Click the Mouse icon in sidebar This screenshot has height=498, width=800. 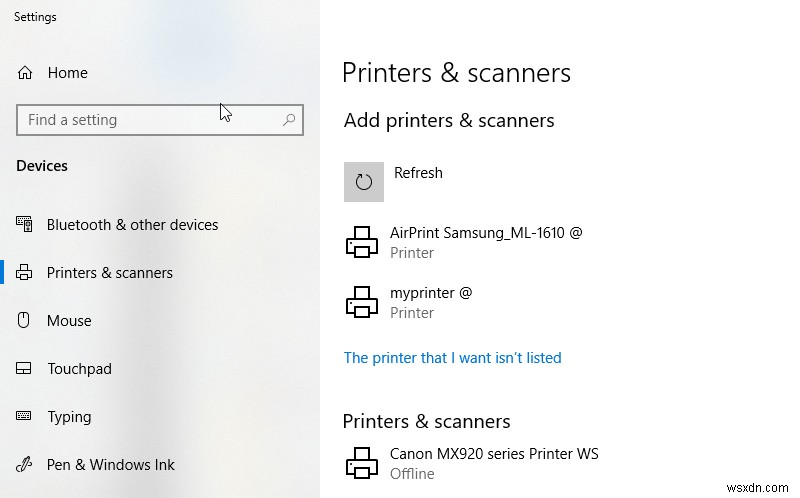(x=25, y=321)
